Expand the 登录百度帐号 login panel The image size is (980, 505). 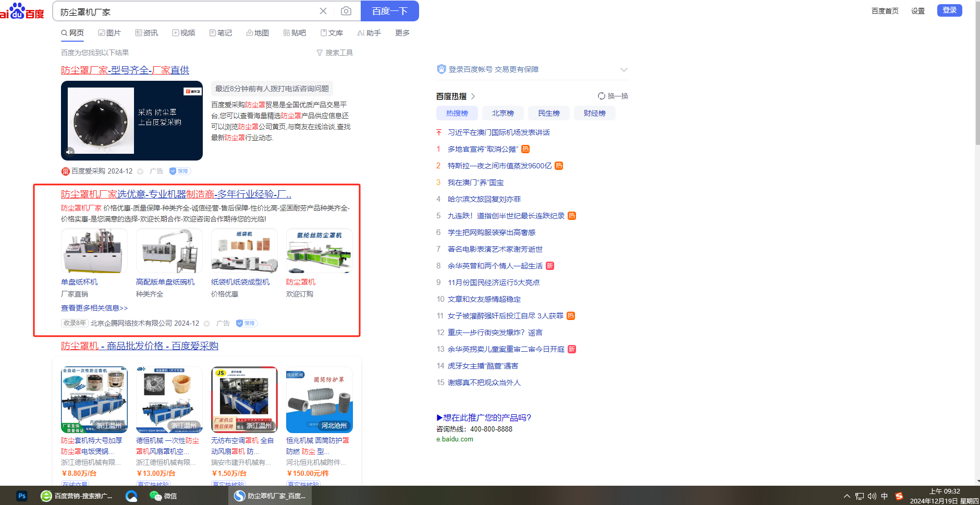pos(623,69)
